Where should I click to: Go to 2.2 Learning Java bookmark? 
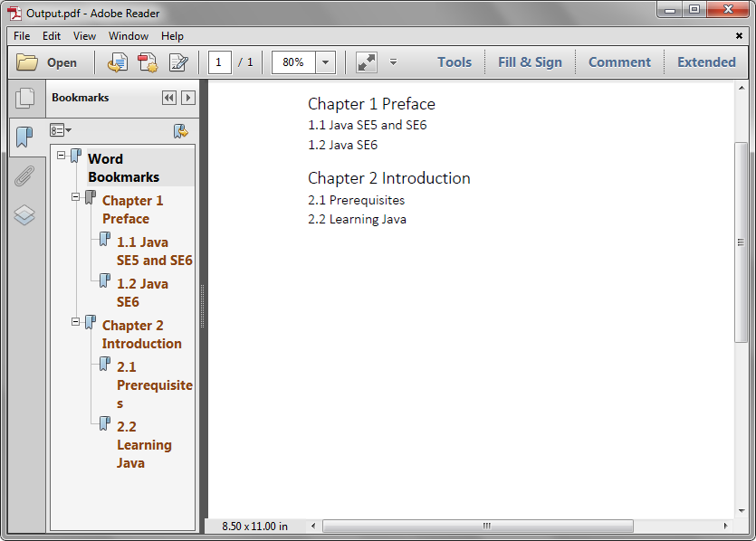144,444
